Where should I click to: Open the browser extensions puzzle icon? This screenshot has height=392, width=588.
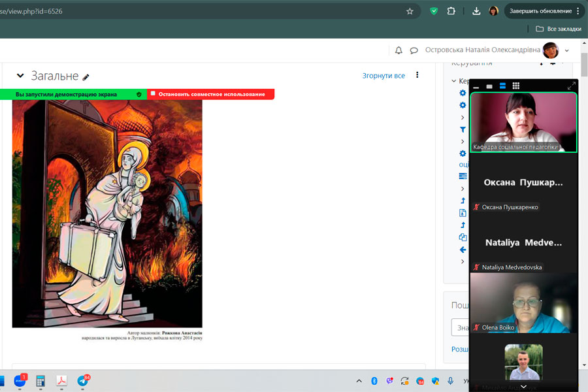point(451,11)
